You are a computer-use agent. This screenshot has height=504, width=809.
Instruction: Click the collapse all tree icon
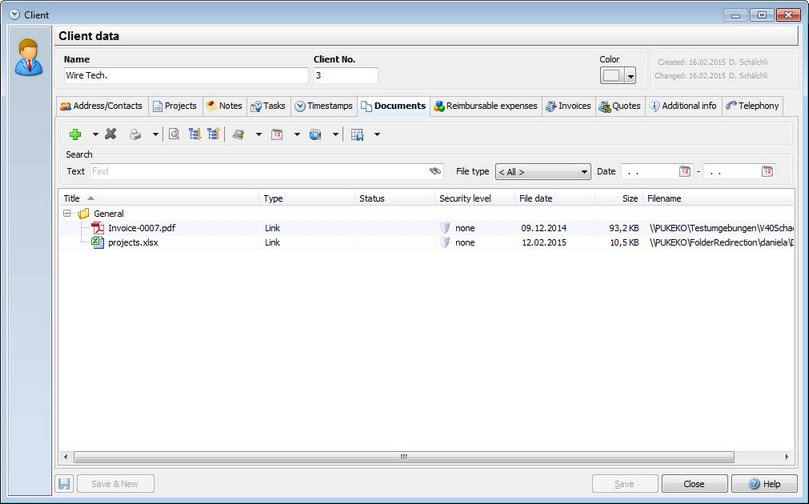pos(213,135)
